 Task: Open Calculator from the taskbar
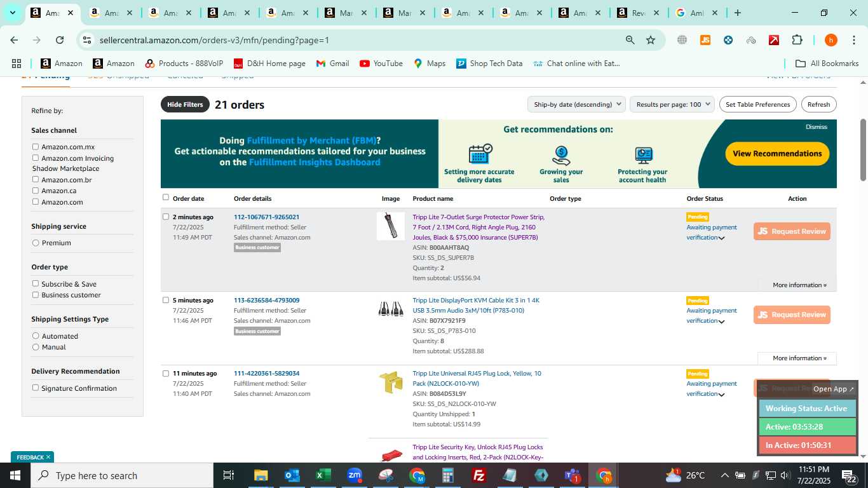448,475
